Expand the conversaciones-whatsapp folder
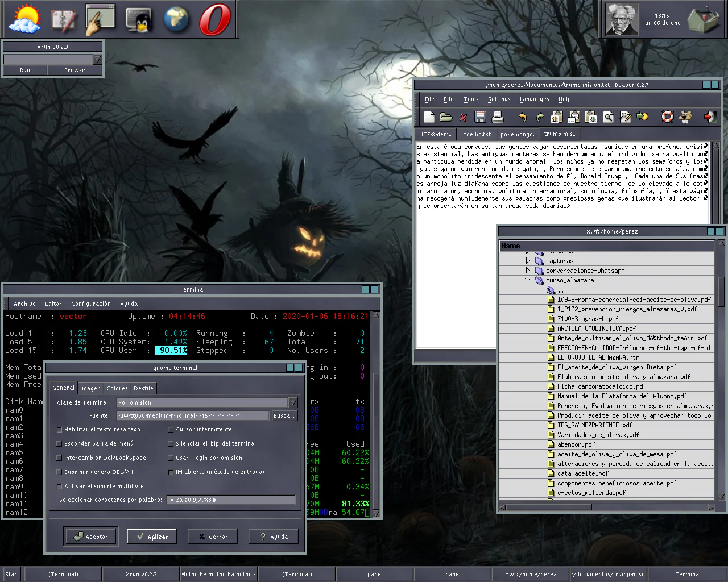The width and height of the screenshot is (728, 582). [528, 271]
